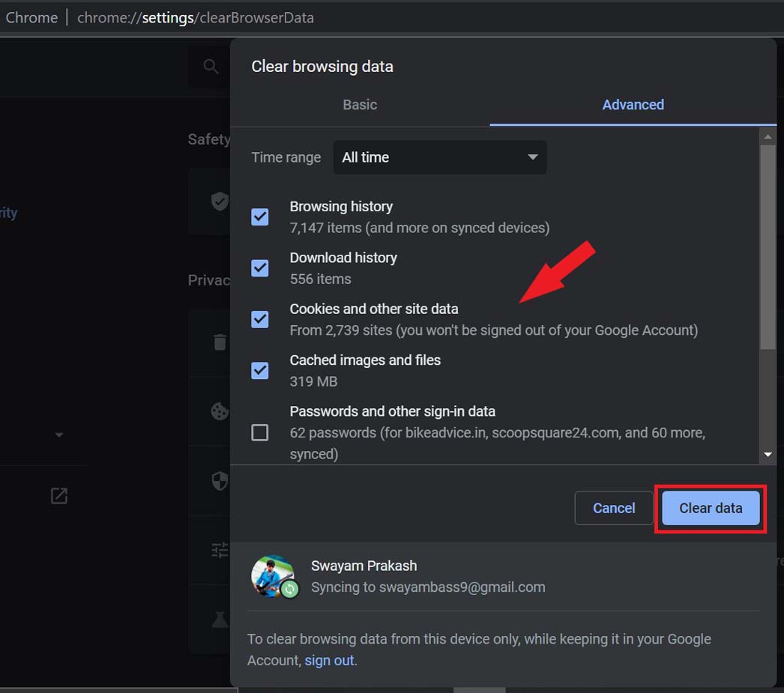Uncheck Browsing history
Viewport: 784px width, 693px height.
pos(259,217)
